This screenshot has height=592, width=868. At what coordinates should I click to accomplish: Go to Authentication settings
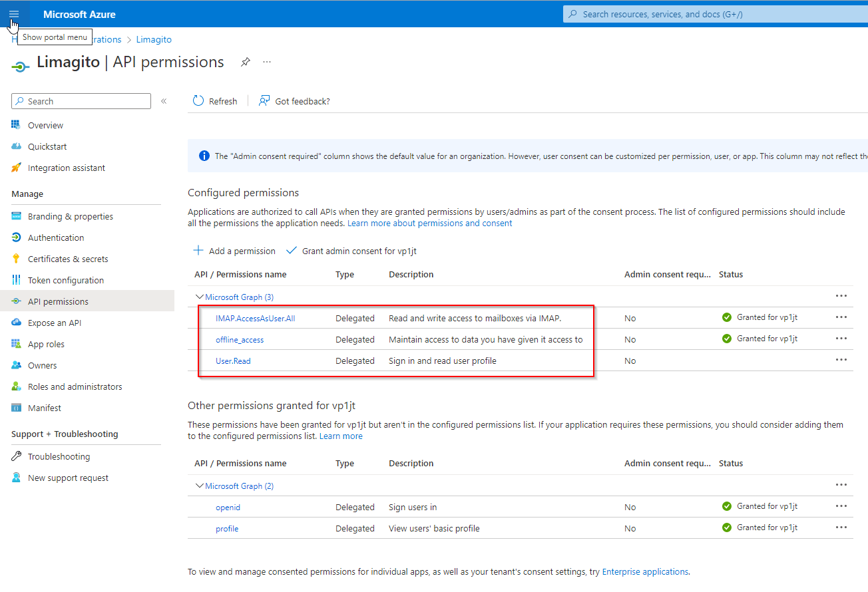click(x=56, y=237)
